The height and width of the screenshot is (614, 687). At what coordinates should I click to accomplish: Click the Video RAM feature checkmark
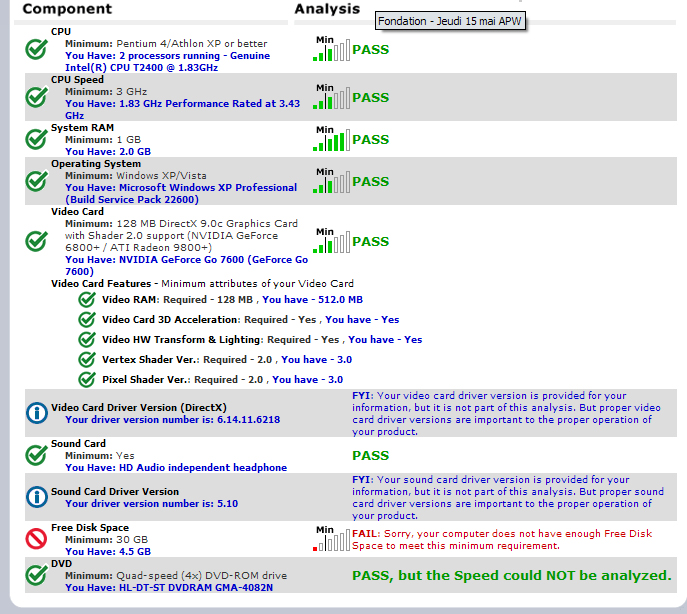pos(87,299)
